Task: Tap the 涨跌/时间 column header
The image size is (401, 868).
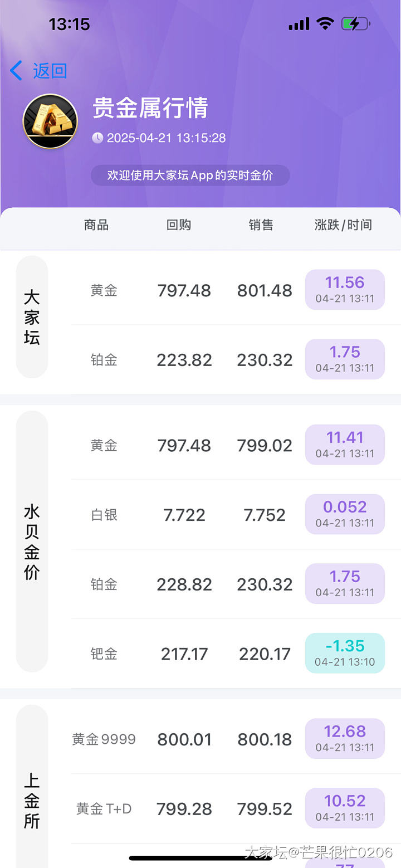Action: (343, 225)
